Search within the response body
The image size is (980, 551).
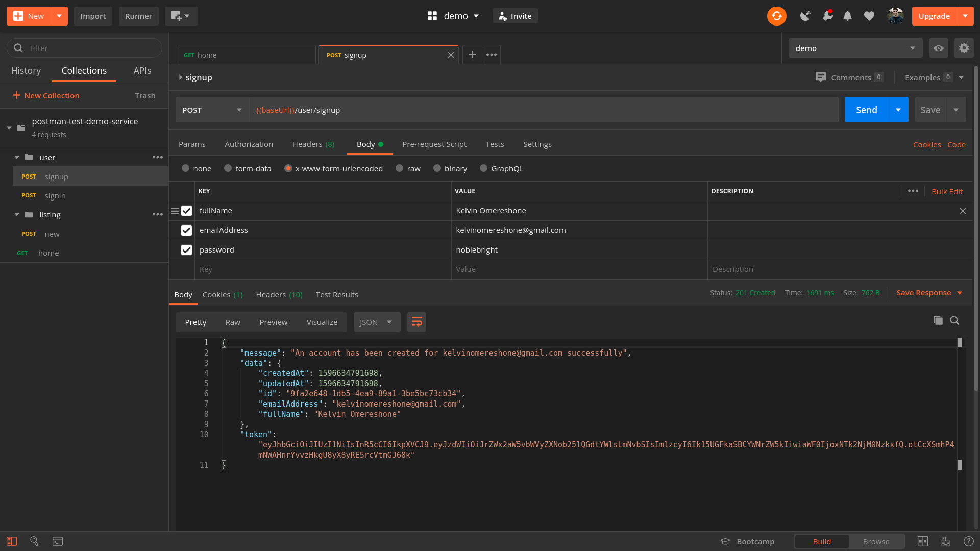[x=954, y=320]
